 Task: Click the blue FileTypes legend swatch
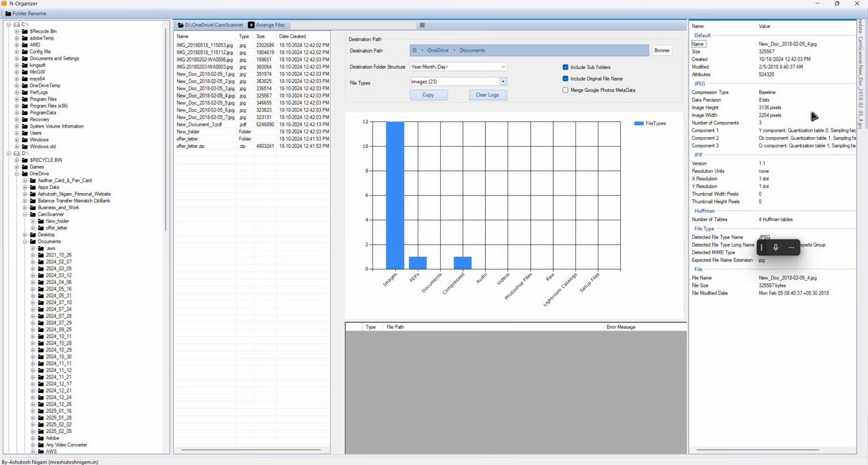(x=638, y=123)
